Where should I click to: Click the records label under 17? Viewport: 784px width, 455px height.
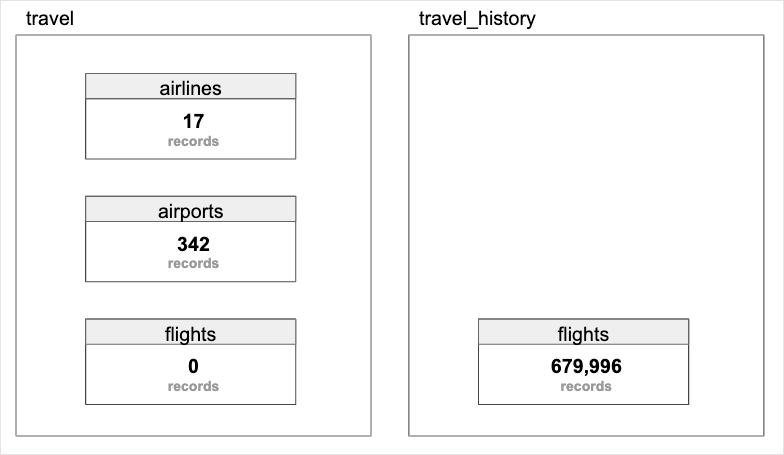tap(193, 141)
